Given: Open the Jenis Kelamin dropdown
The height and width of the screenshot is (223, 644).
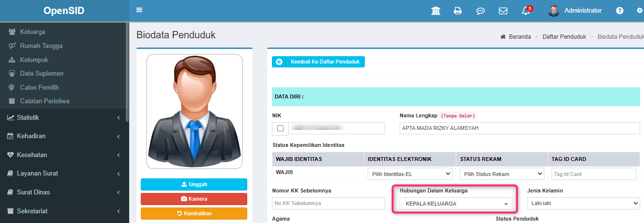Looking at the screenshot, I should coord(583,204).
